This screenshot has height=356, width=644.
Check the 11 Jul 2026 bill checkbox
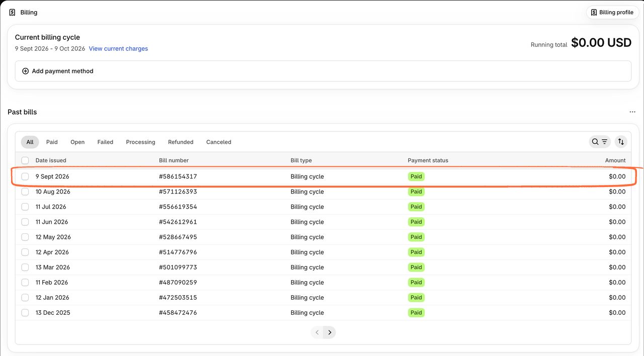click(x=25, y=207)
